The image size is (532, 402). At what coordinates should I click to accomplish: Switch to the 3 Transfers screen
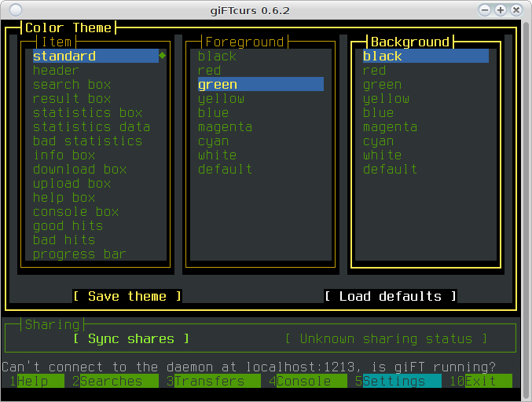[x=214, y=381]
